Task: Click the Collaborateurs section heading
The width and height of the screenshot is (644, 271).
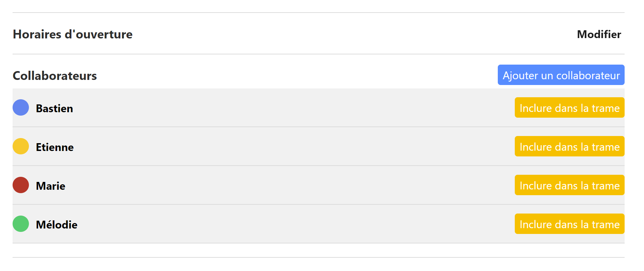Action: [x=55, y=76]
